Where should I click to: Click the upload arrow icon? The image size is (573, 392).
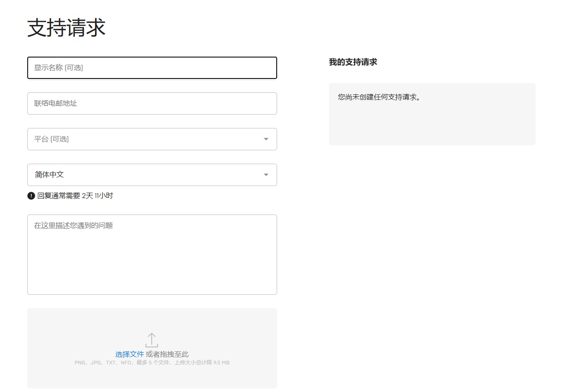pos(152,340)
